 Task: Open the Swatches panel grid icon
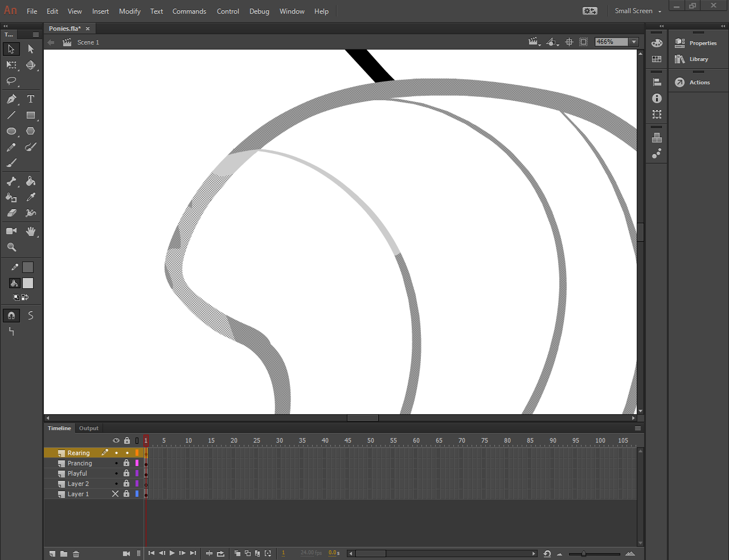point(657,59)
